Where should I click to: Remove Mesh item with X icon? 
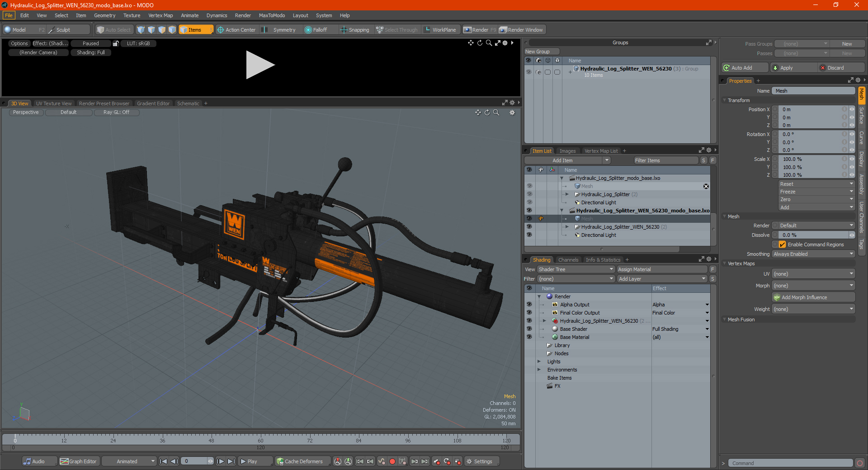(x=706, y=186)
